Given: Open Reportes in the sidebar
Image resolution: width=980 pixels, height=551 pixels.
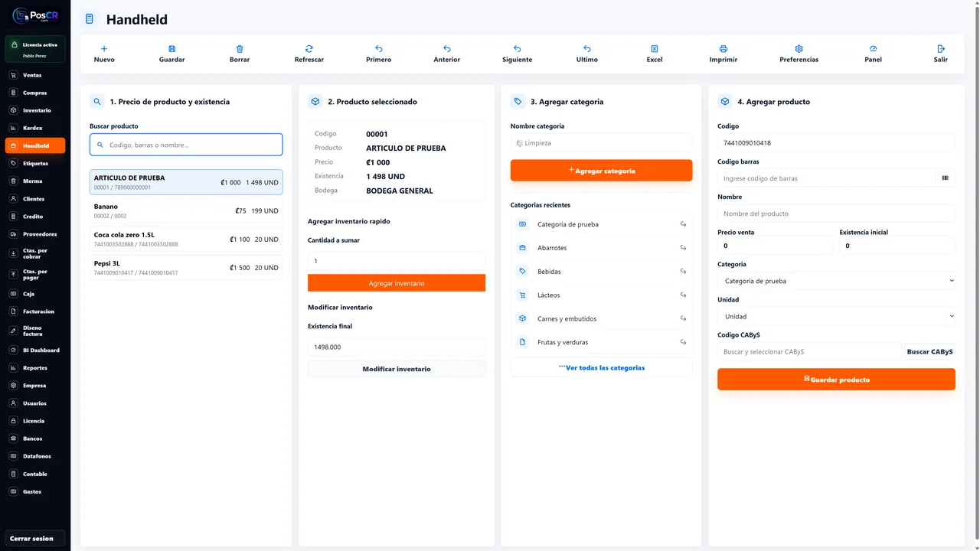Looking at the screenshot, I should (x=35, y=367).
